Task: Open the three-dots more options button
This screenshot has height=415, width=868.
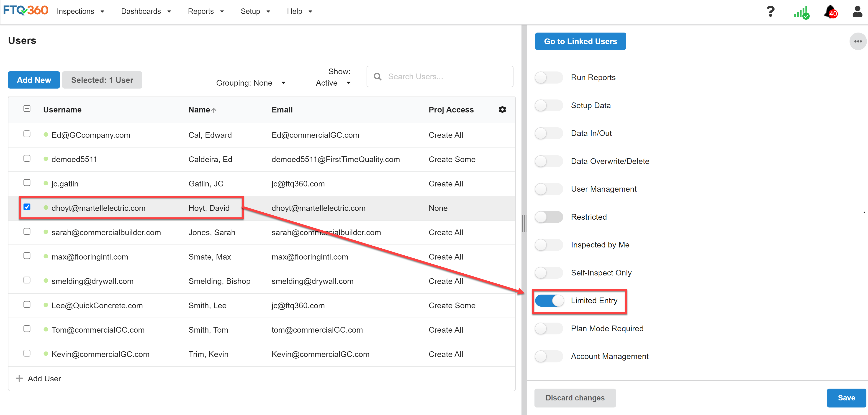Action: click(x=858, y=41)
